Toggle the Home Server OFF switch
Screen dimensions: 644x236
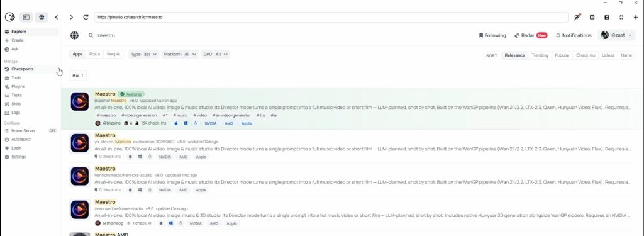pos(53,131)
